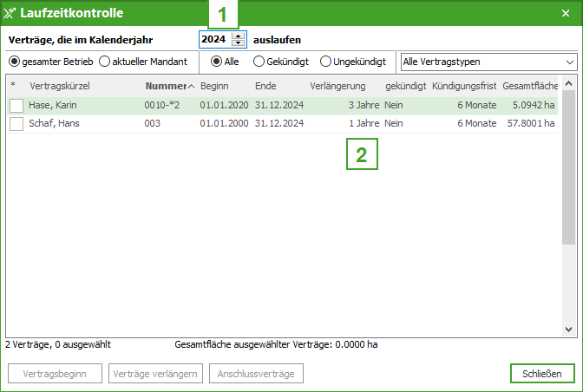The height and width of the screenshot is (392, 583).
Task: Filter by 'Ungekündigt' contracts
Action: pos(326,62)
